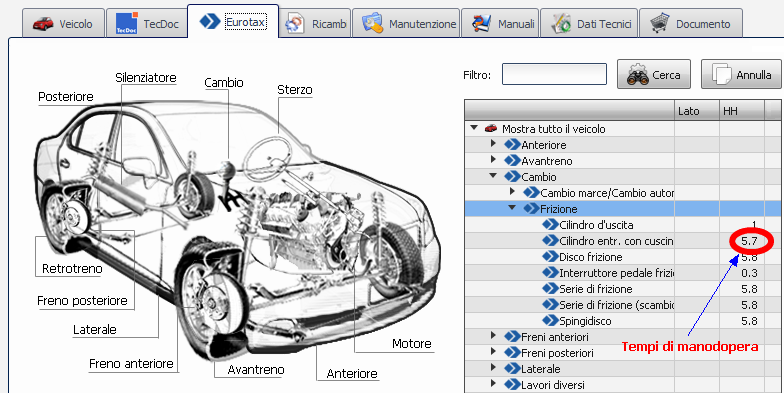Expand the Laterale tree node
Viewport: 784px width, 393px height.
pyautogui.click(x=493, y=368)
